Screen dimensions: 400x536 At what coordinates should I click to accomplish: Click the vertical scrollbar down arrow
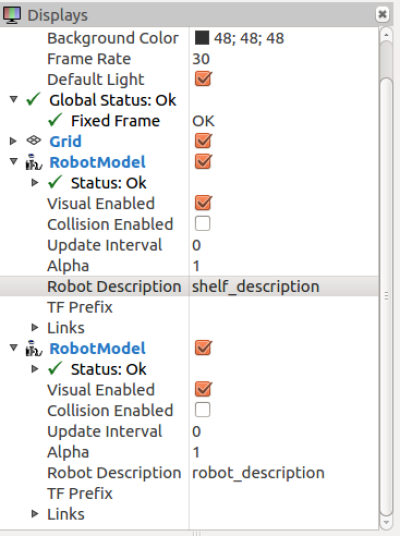[x=386, y=523]
